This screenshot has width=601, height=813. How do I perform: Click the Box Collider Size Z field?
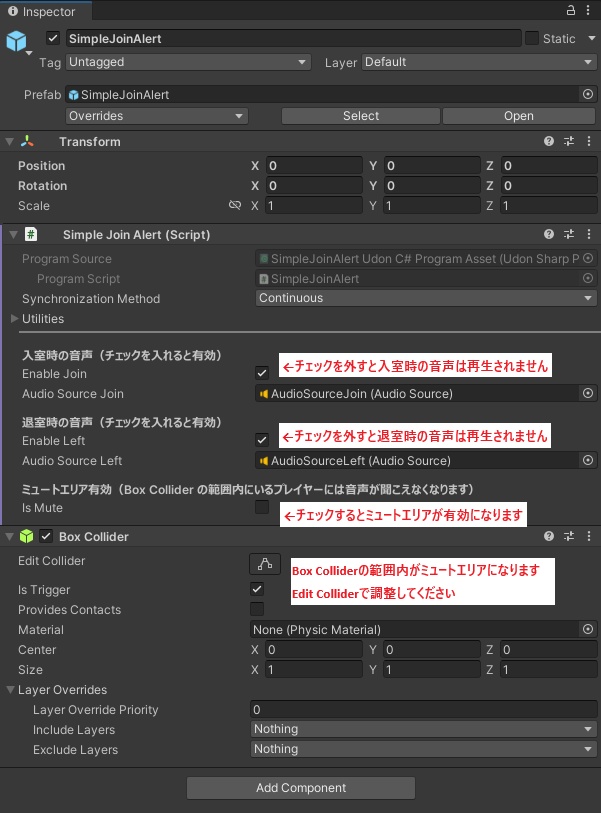click(x=549, y=669)
